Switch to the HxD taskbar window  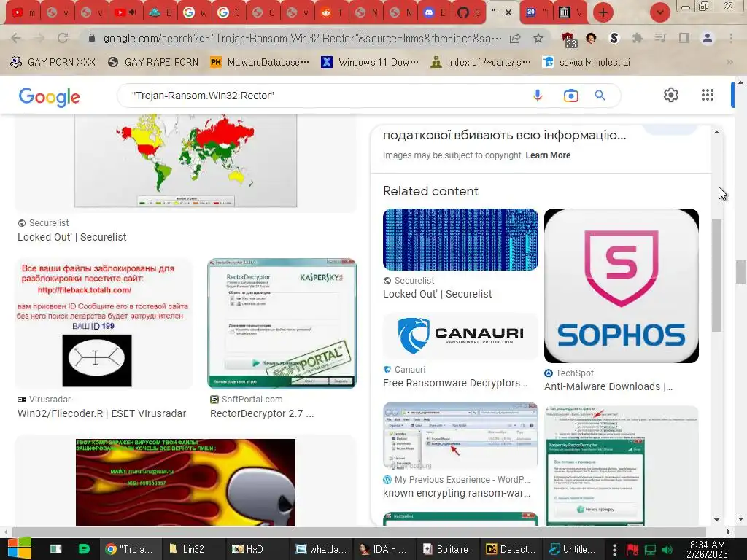(x=255, y=549)
